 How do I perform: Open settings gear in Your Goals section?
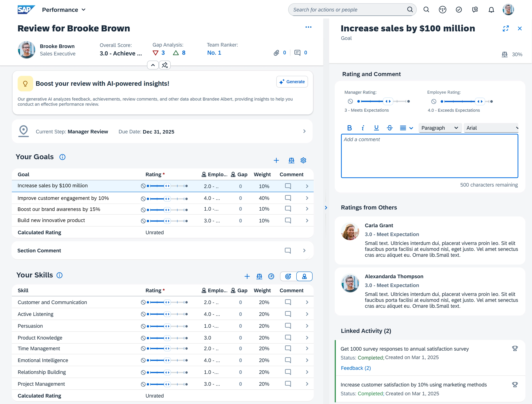[x=303, y=160]
